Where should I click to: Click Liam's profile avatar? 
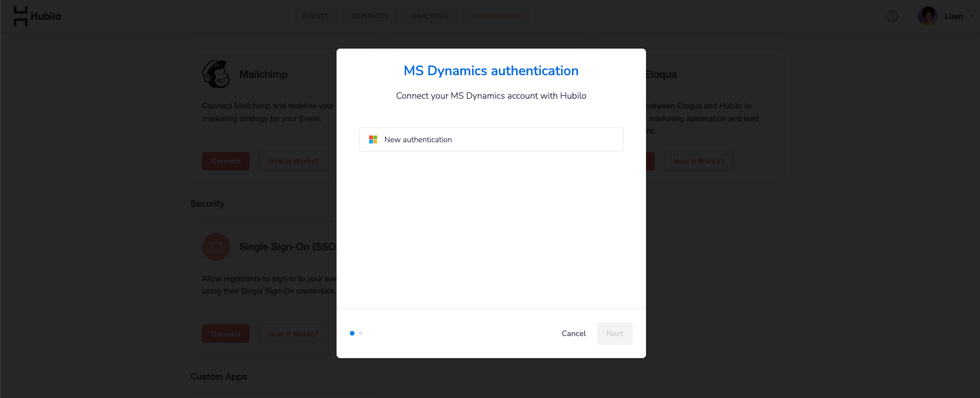tap(927, 16)
